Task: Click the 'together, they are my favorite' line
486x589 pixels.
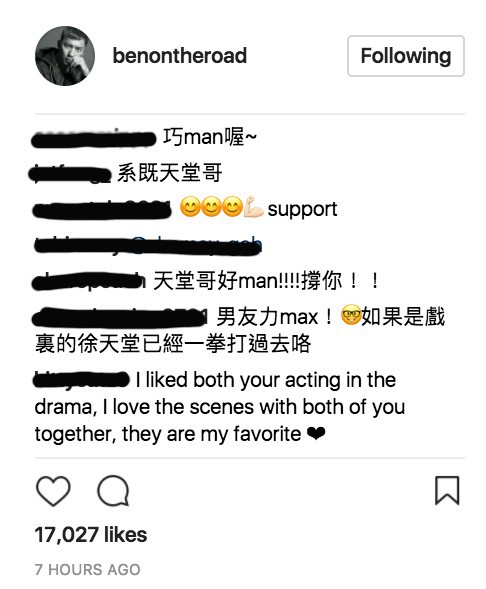Action: (180, 434)
